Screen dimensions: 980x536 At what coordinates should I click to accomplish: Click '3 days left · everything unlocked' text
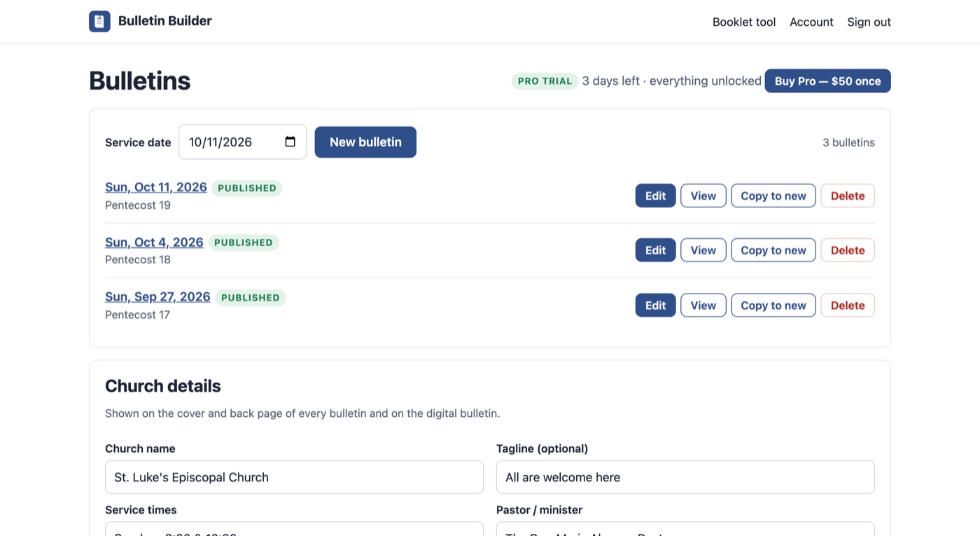(x=672, y=81)
